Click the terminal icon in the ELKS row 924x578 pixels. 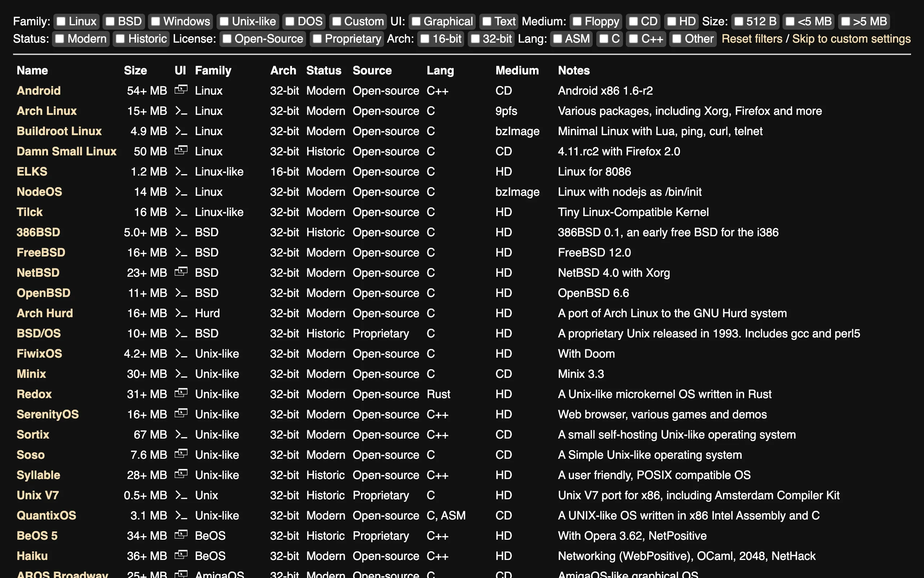181,172
